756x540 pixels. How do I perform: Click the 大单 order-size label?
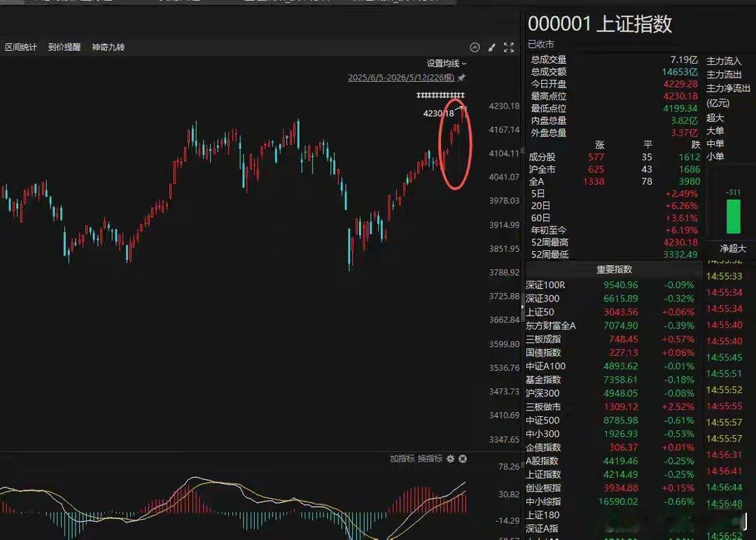tap(715, 131)
